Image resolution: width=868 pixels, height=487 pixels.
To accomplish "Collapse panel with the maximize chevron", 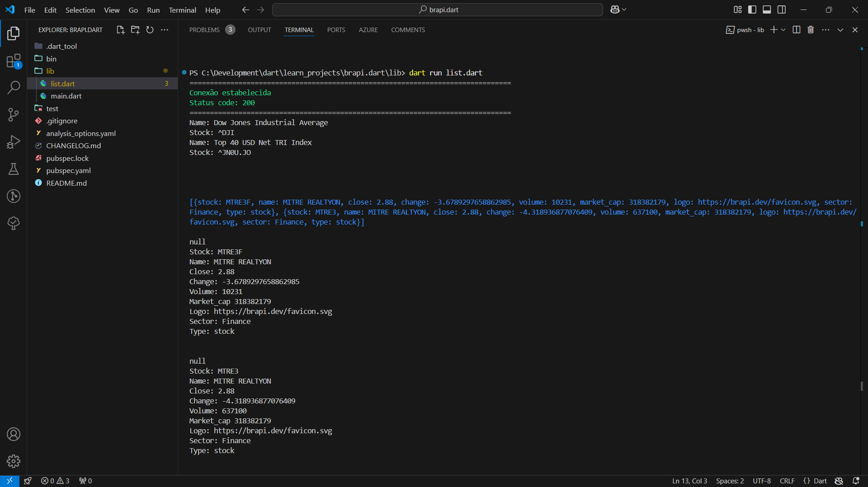I will click(x=840, y=30).
